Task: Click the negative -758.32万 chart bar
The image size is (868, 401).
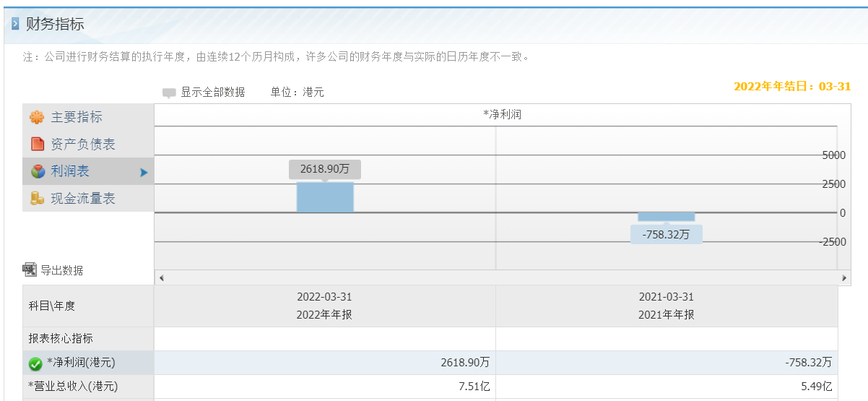Action: pos(666,217)
